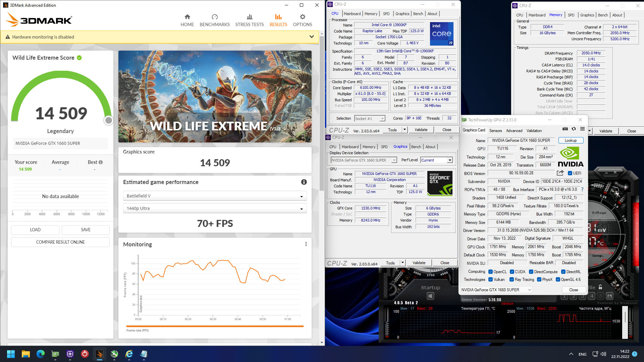The width and height of the screenshot is (644, 362).
Task: Click the red power icon on the taskbar
Action: (85, 354)
